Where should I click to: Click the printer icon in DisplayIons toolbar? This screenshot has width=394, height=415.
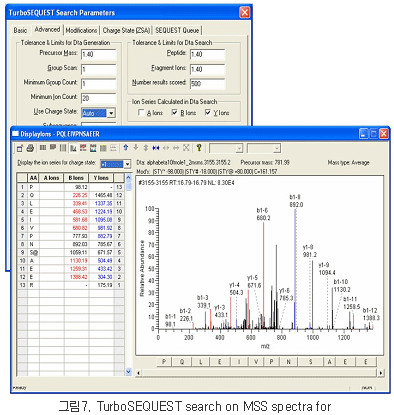(x=30, y=148)
